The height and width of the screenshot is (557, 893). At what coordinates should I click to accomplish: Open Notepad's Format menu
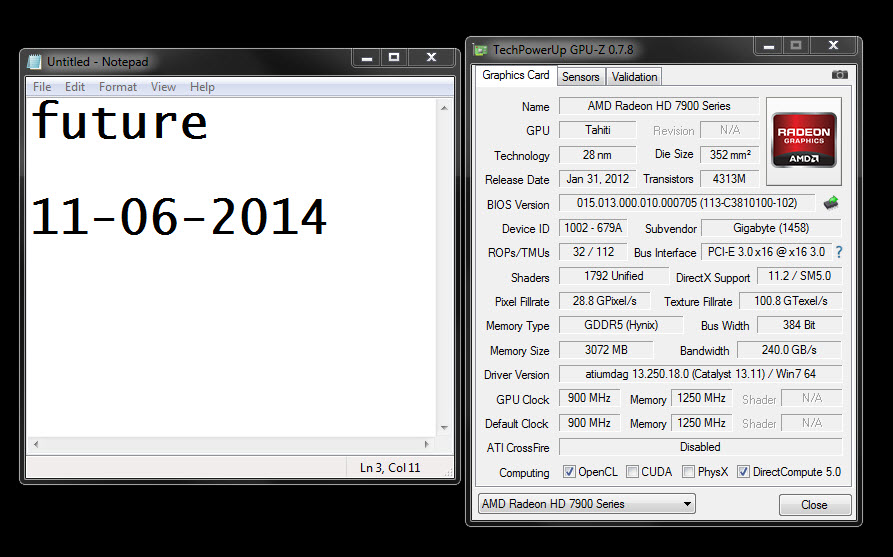(x=118, y=87)
